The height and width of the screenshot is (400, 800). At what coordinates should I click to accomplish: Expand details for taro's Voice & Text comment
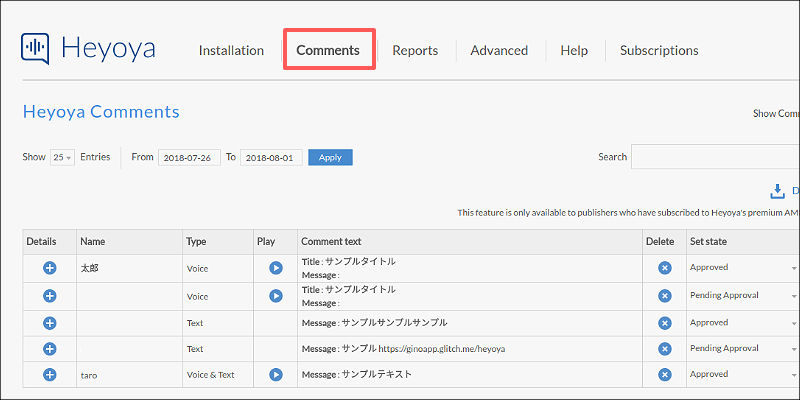click(x=49, y=374)
